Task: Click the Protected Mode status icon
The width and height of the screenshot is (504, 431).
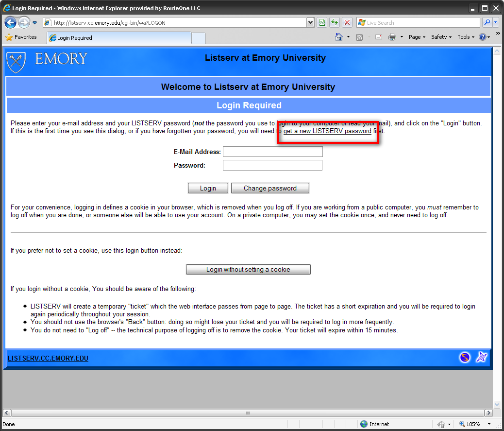Action: [x=441, y=424]
